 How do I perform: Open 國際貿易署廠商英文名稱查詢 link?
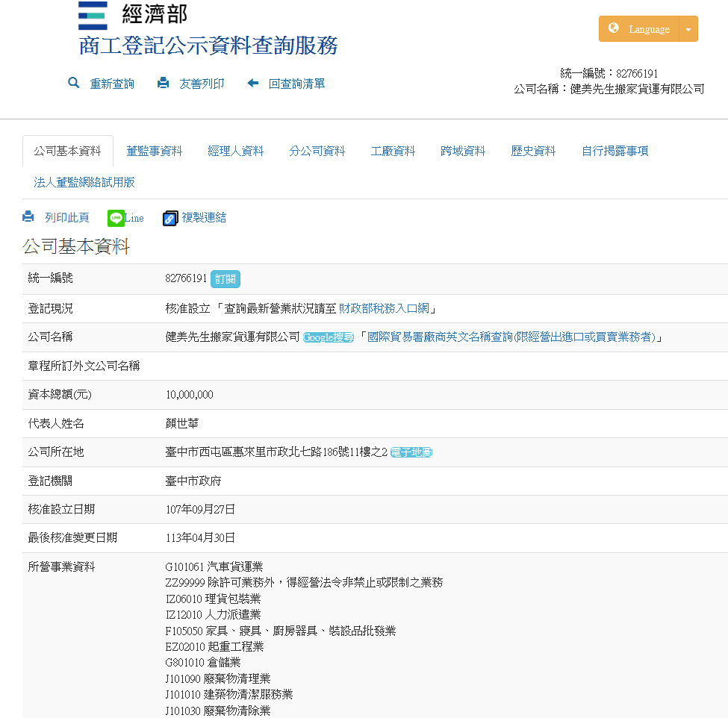pos(511,337)
